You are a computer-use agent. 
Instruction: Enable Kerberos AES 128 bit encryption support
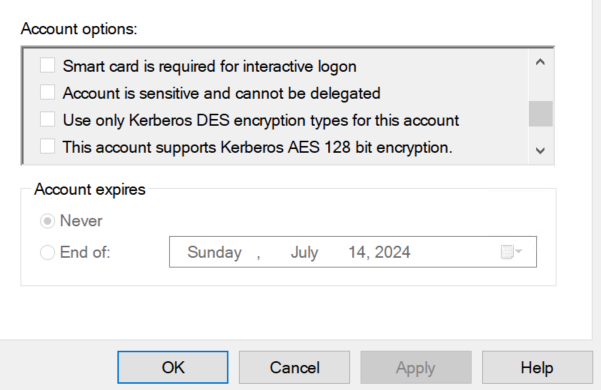click(x=48, y=146)
